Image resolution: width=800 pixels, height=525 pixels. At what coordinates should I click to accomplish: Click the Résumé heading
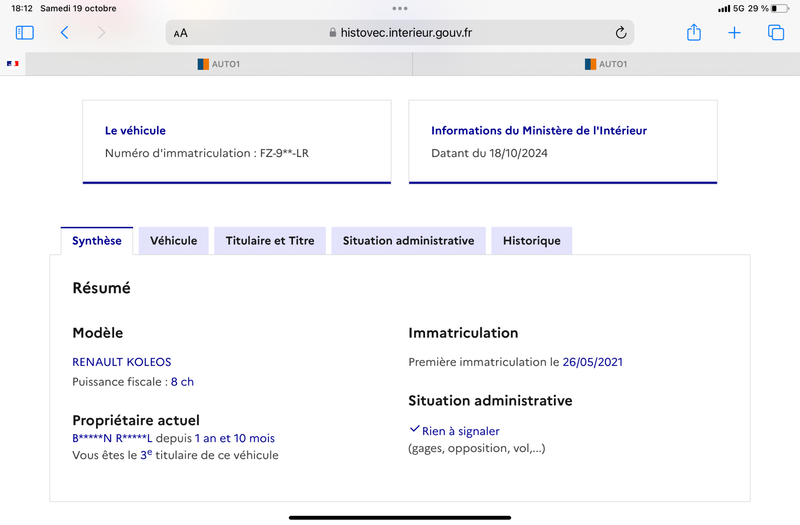(x=102, y=288)
